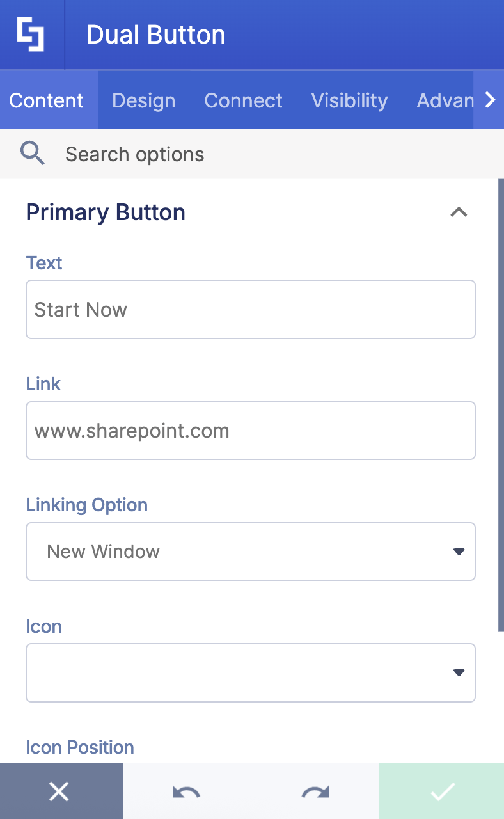Image resolution: width=504 pixels, height=819 pixels.
Task: Open the Linking Option dropdown
Action: point(459,552)
